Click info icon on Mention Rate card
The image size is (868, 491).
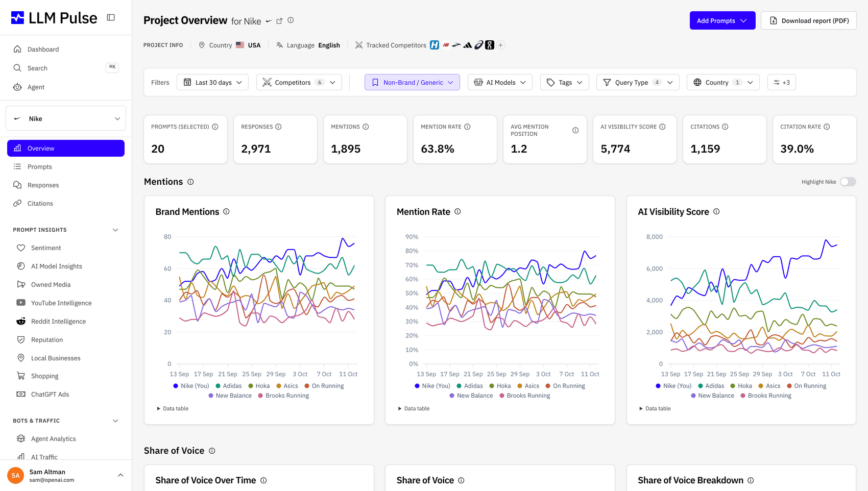(467, 127)
